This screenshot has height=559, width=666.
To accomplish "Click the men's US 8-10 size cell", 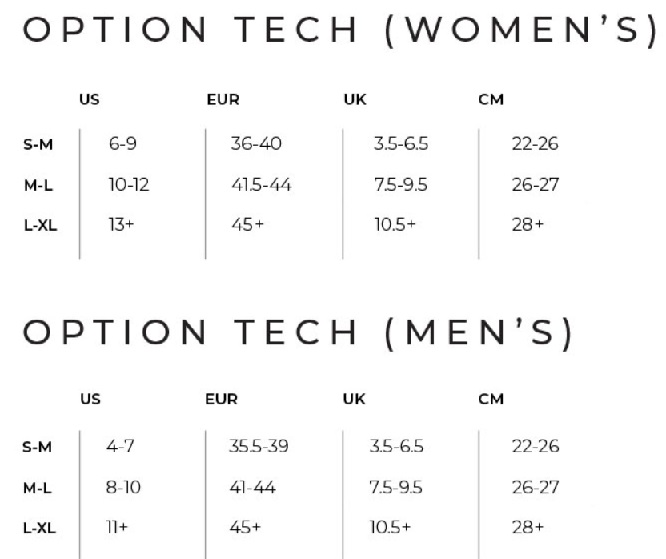I will point(124,486).
